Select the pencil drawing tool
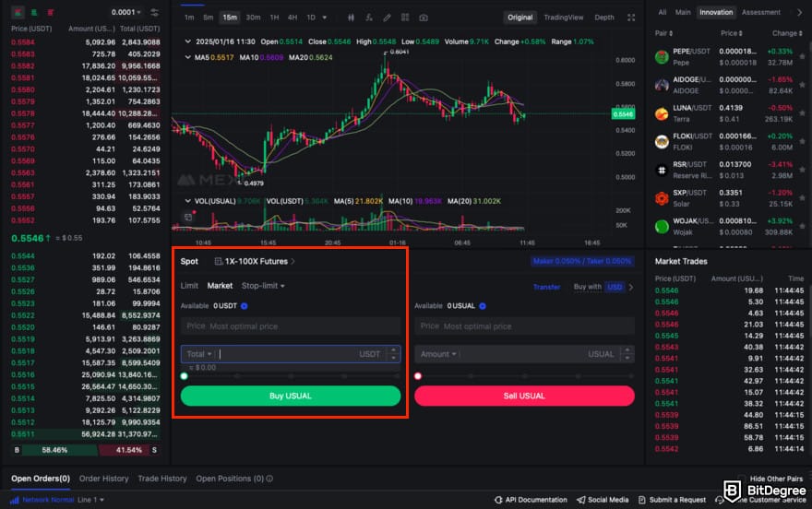Image resolution: width=812 pixels, height=509 pixels. [x=387, y=18]
